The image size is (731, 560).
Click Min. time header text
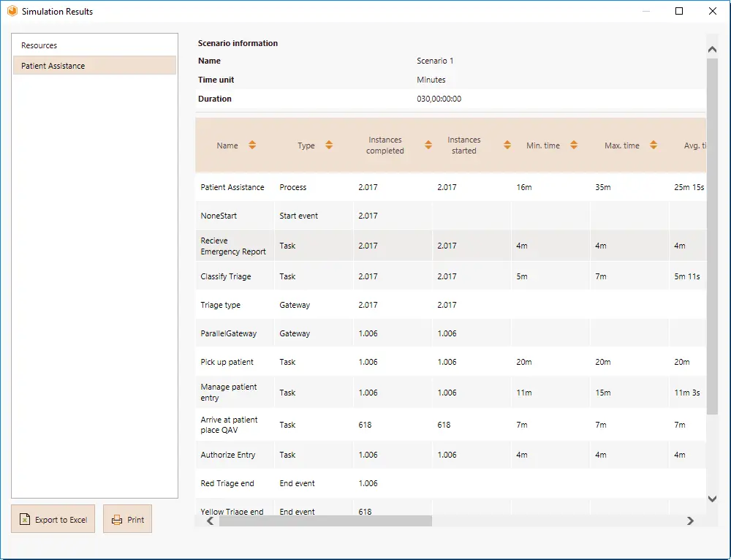pyautogui.click(x=543, y=145)
